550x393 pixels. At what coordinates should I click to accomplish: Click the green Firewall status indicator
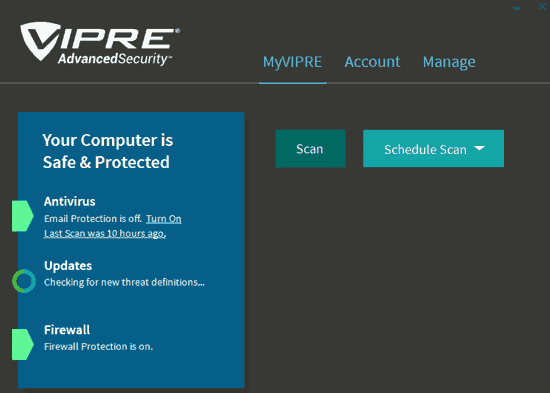point(22,345)
